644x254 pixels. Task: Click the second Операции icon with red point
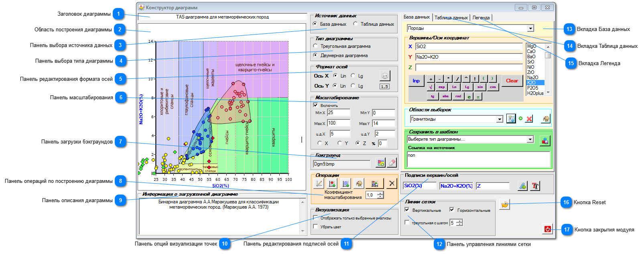[332, 184]
